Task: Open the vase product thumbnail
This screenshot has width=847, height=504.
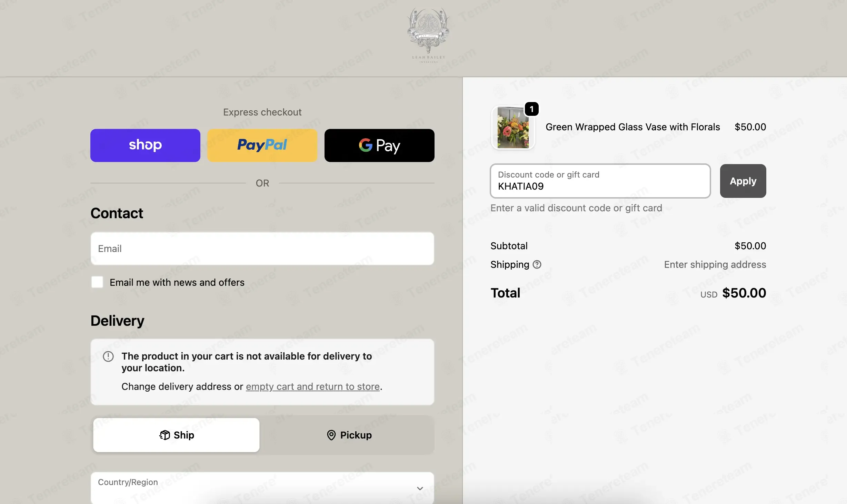Action: [513, 128]
